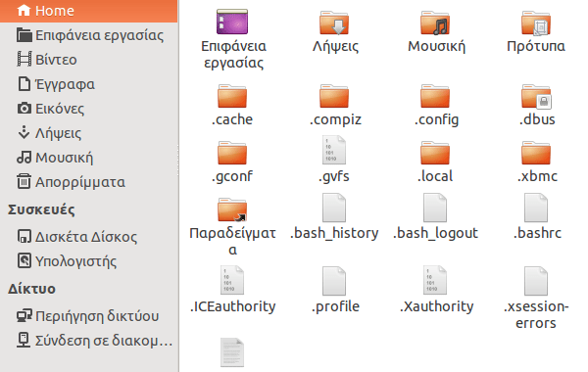Select the .gconf folder icon
Viewport: 588px width, 372px height.
click(232, 153)
